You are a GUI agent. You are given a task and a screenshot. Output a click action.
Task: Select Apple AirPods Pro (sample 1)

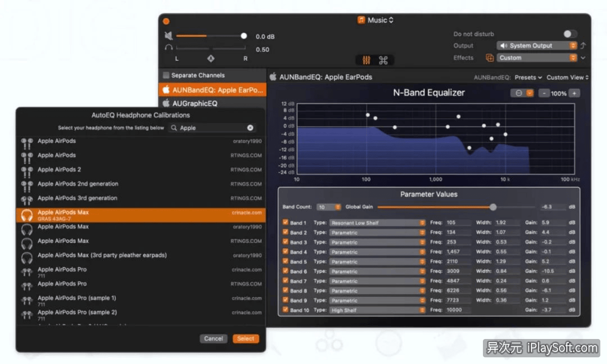141,300
